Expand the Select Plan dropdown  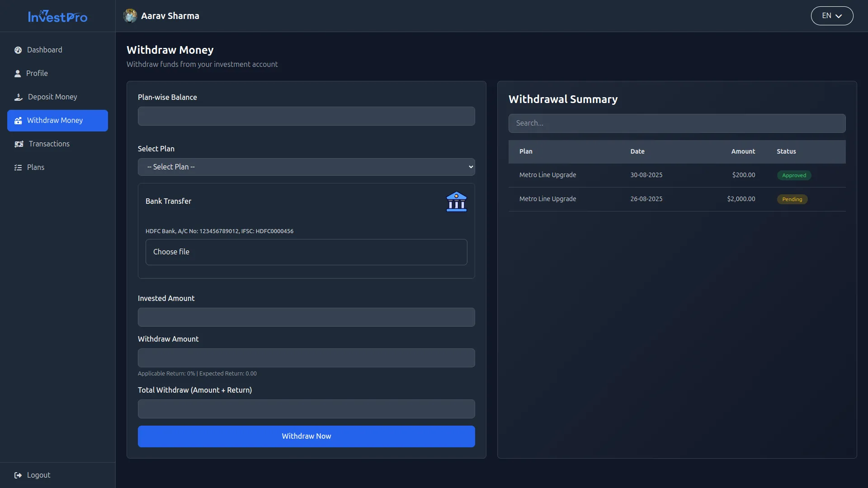306,167
